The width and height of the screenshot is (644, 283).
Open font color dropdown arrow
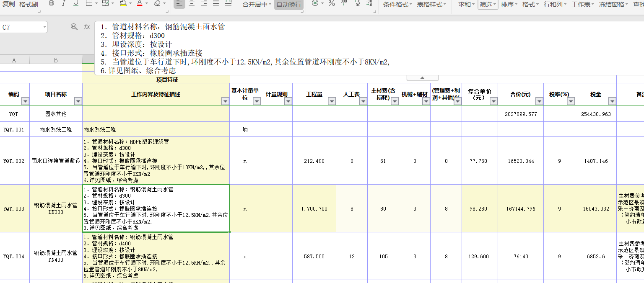point(147,4)
